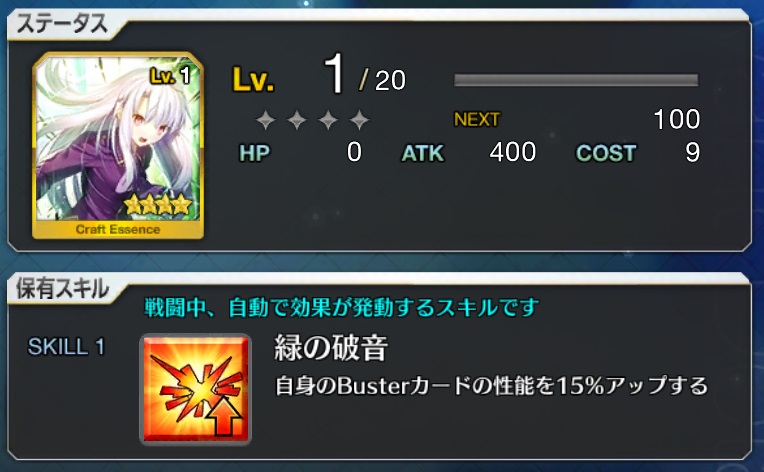Click the Lv. 1 badge on card

tap(170, 76)
